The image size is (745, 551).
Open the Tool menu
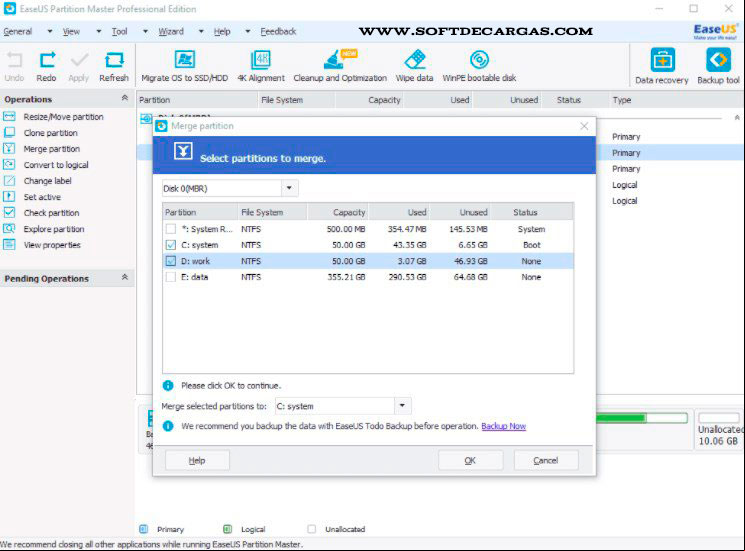pos(119,31)
